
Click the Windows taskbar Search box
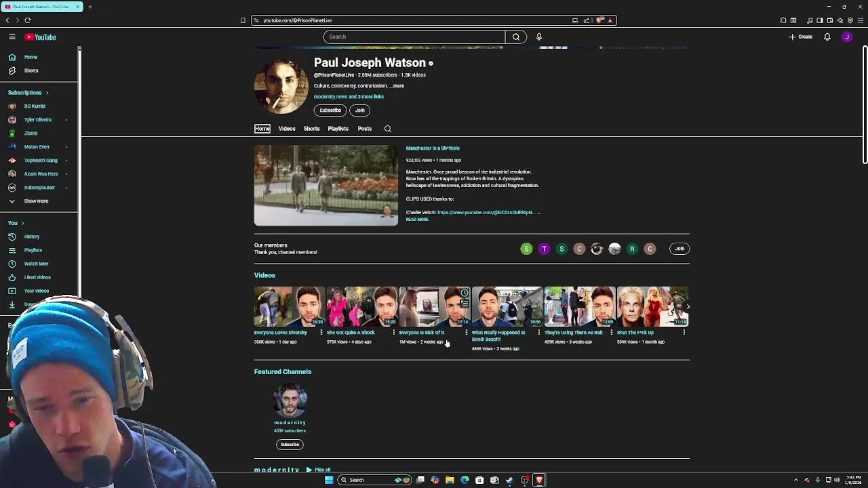click(375, 480)
